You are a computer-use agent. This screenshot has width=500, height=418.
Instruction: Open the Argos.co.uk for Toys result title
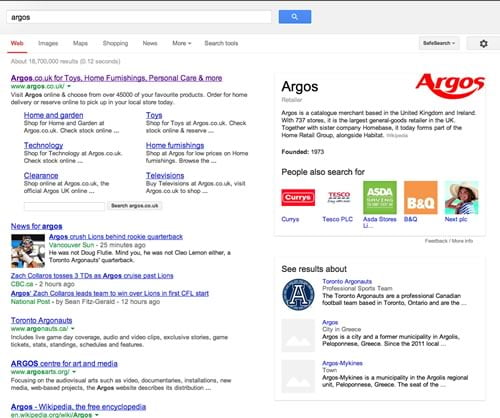(x=116, y=78)
